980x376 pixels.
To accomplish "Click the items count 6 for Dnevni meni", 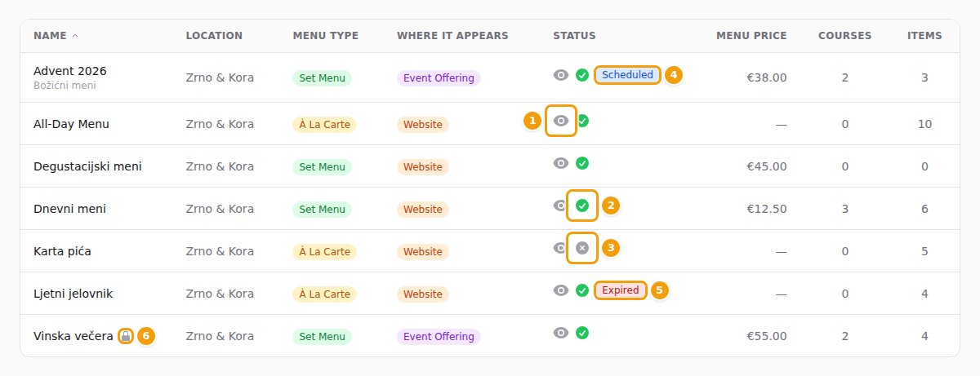I will [924, 210].
